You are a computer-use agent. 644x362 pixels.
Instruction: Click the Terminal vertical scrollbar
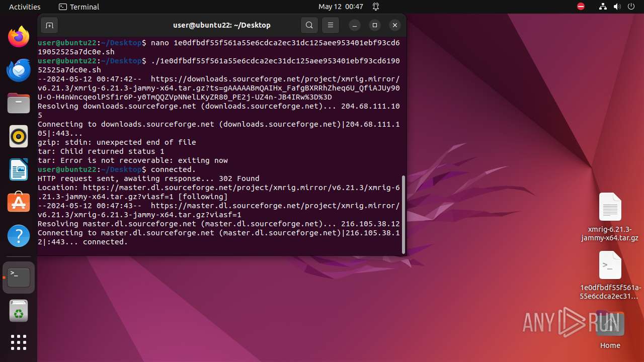(403, 215)
